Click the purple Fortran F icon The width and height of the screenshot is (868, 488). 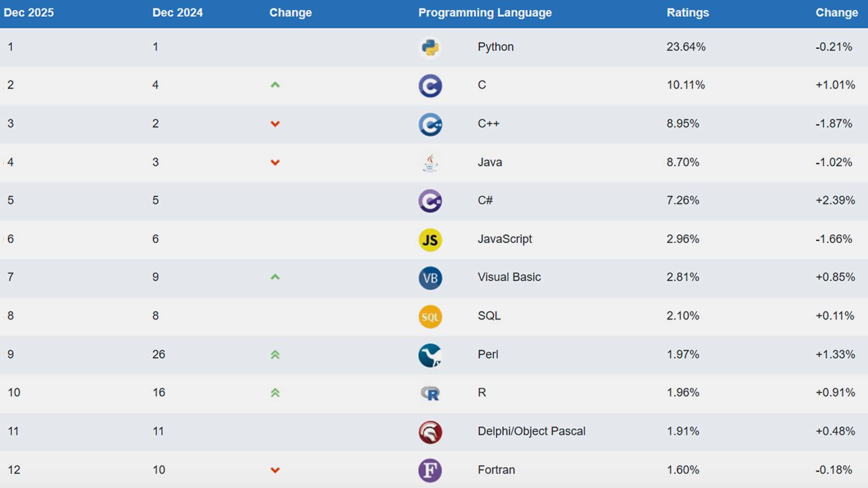(x=430, y=471)
